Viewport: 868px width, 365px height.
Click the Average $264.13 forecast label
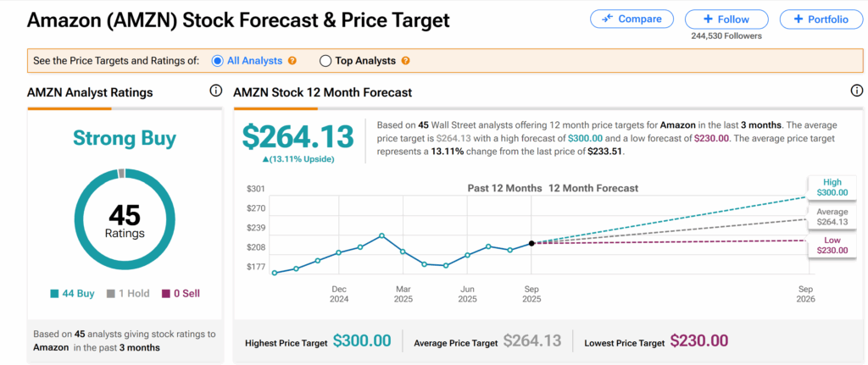click(x=832, y=217)
